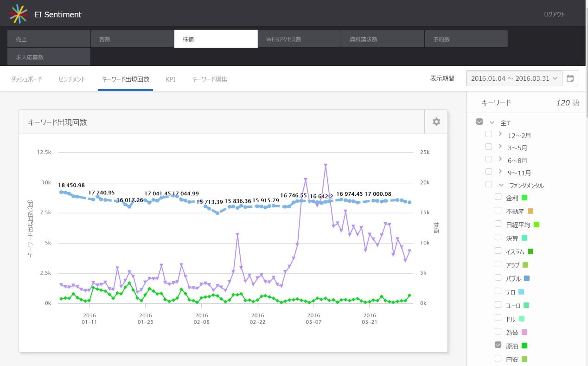Collapse the ファンダメンタル group
Screen dimensions: 588x366
pos(501,185)
